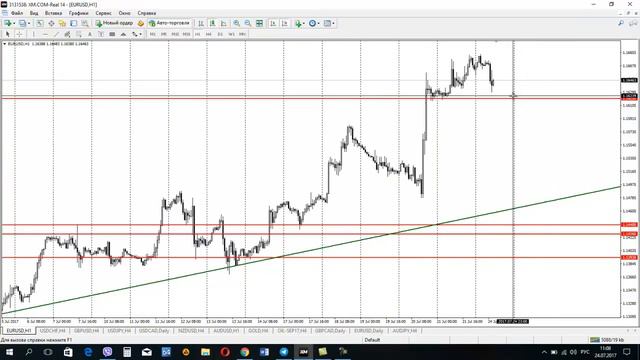The image size is (640, 360).
Task: Toggle the Market Watch window icon
Action: coord(40,23)
